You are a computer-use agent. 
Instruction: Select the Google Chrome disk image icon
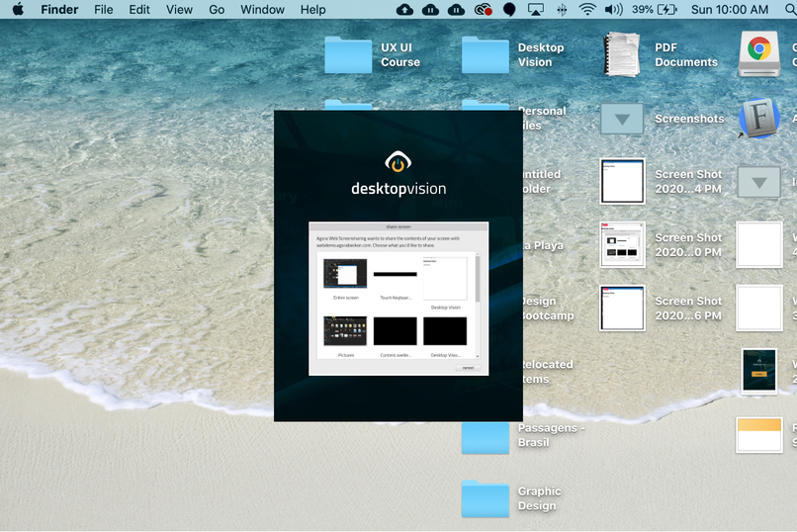tap(759, 53)
